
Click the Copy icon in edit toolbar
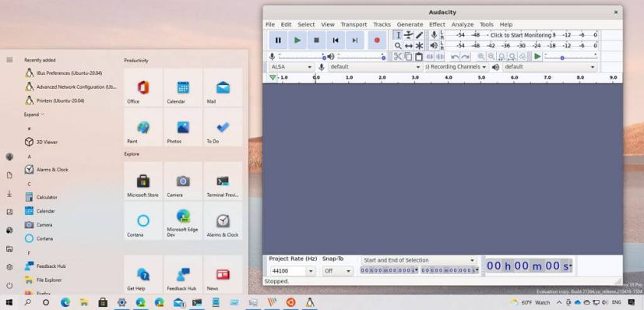[x=408, y=57]
